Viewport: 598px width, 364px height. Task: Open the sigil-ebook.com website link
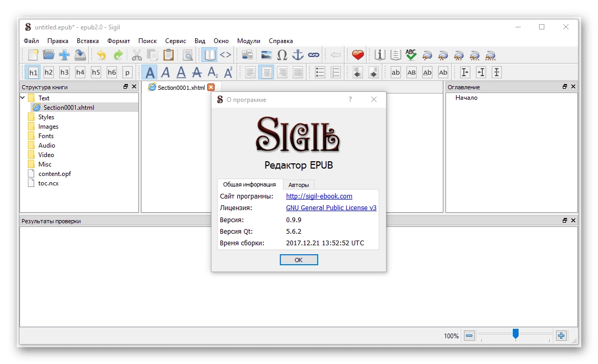[x=319, y=196]
